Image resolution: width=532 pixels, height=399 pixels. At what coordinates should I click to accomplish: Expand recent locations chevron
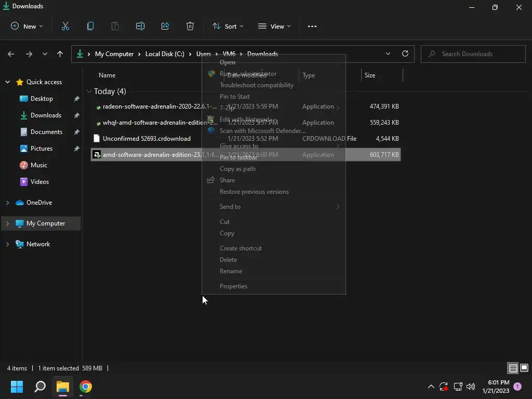coord(45,54)
